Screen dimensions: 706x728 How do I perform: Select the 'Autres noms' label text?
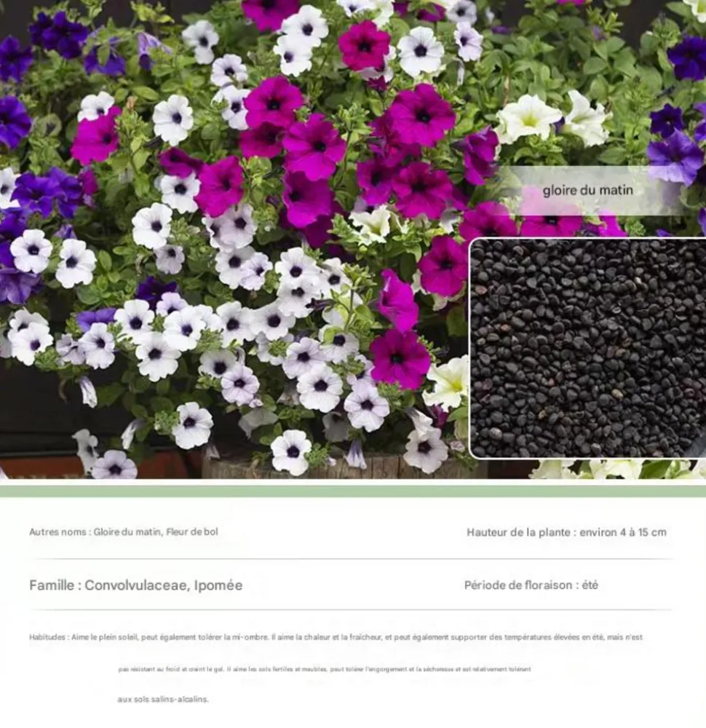(x=58, y=532)
